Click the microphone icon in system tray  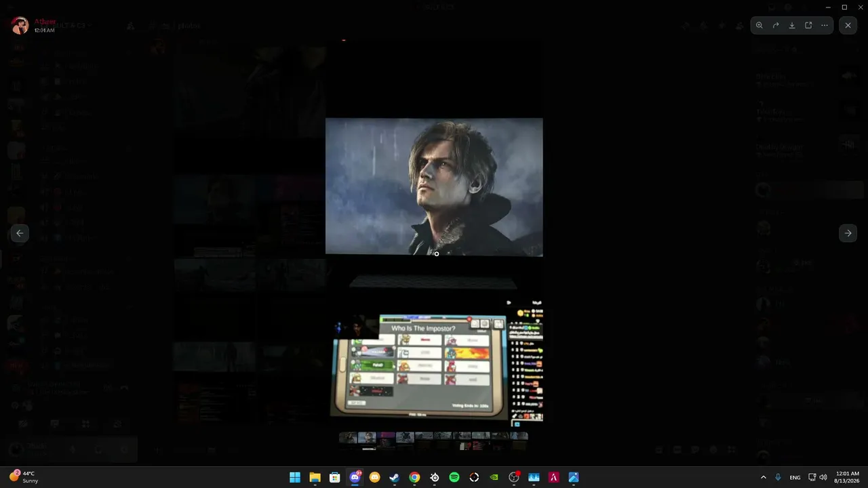coord(778,477)
